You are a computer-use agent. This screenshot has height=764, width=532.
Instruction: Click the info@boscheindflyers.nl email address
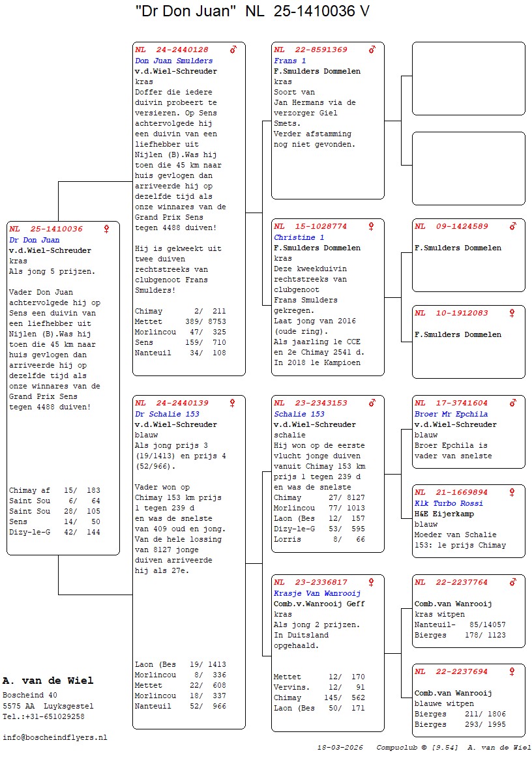coord(55,737)
